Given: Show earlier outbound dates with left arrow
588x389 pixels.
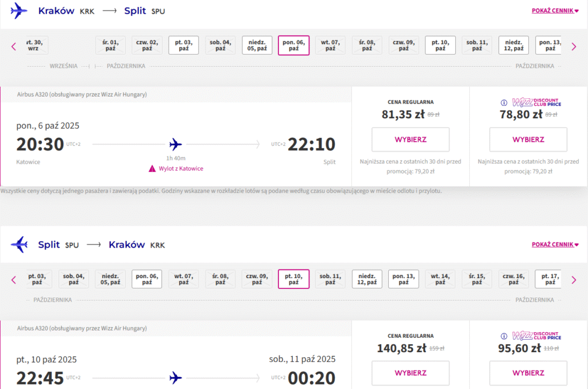Looking at the screenshot, I should (14, 47).
